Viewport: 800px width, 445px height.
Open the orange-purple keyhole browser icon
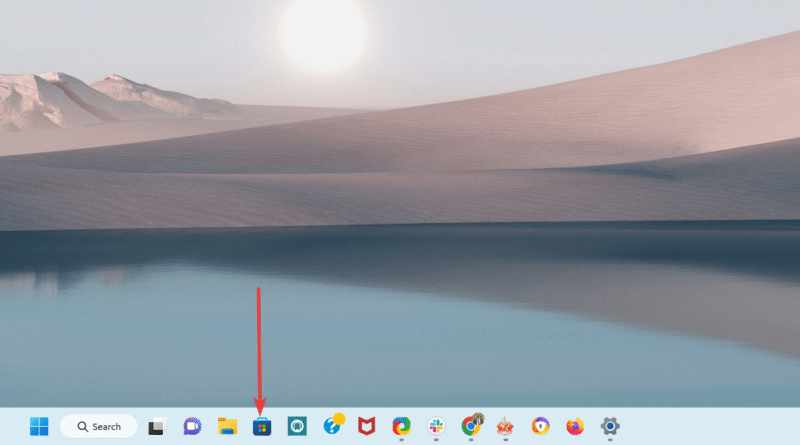(x=540, y=426)
